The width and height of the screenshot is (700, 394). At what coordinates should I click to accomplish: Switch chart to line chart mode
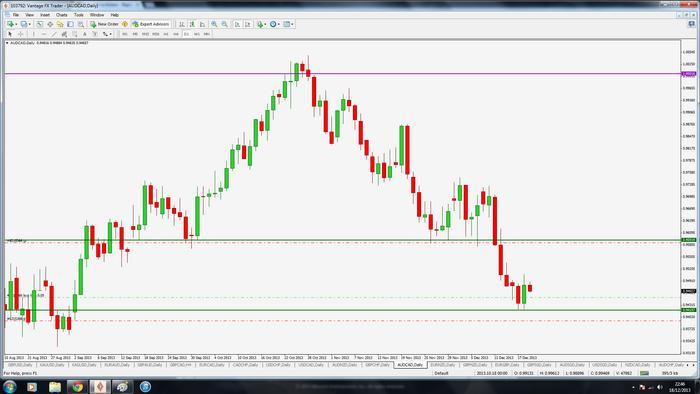202,24
